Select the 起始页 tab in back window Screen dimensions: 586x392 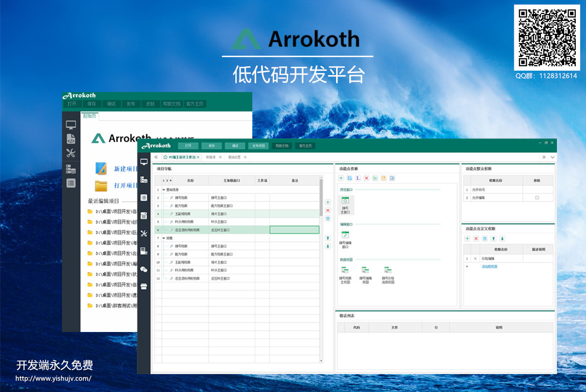pos(89,116)
